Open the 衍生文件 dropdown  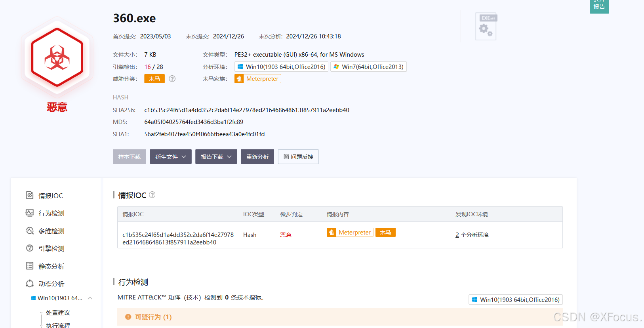[x=171, y=157]
